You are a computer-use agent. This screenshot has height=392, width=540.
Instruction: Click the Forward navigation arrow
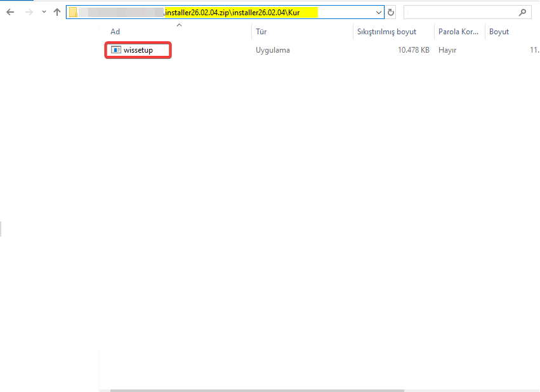pos(29,12)
